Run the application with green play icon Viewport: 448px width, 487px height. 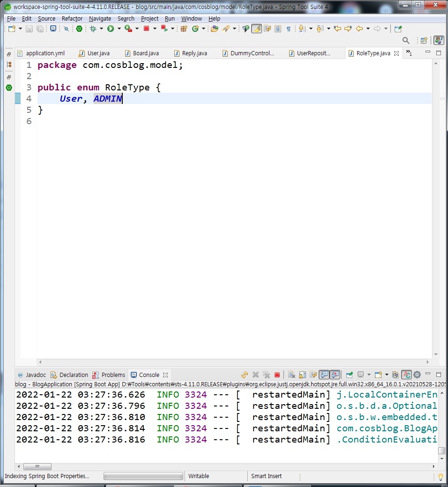tap(111, 29)
